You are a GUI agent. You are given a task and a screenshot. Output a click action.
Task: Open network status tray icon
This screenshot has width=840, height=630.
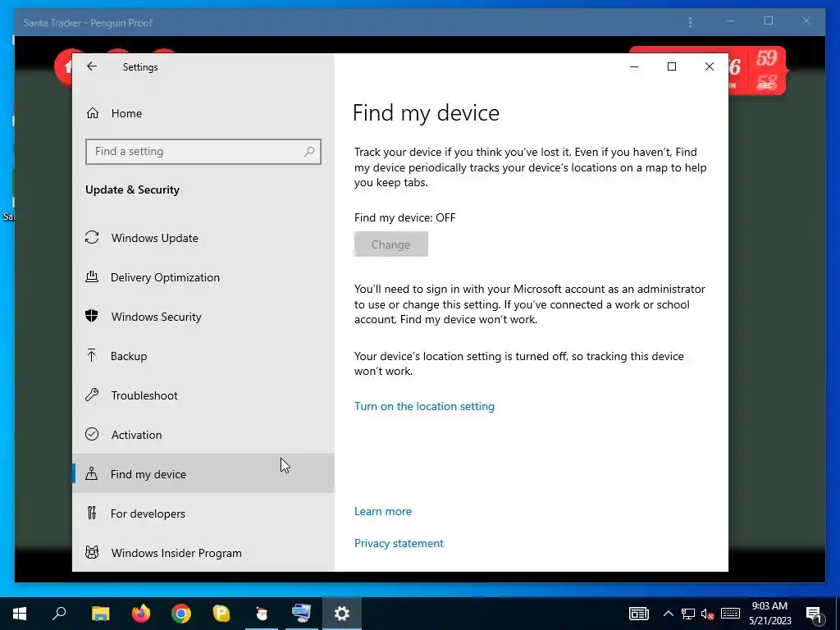coord(688,614)
